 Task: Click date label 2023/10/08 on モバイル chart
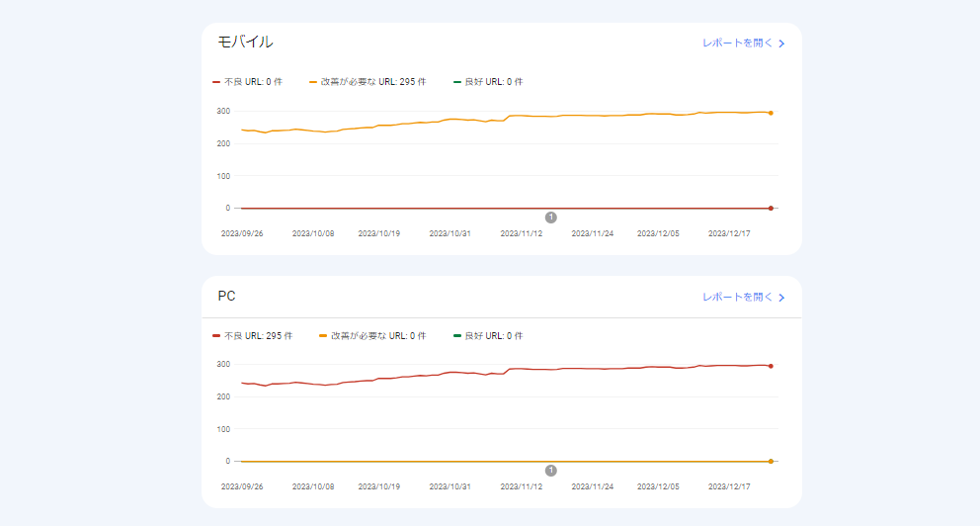pyautogui.click(x=313, y=233)
